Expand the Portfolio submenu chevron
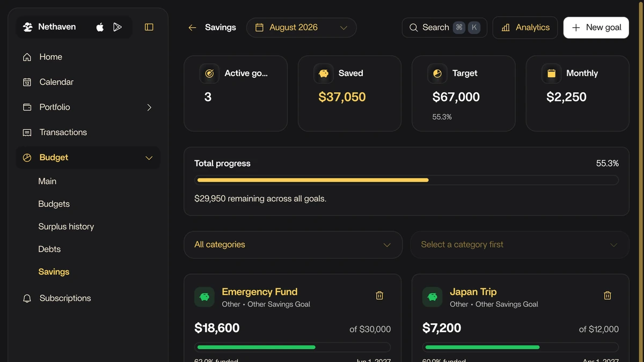Image resolution: width=644 pixels, height=362 pixels. (x=149, y=107)
